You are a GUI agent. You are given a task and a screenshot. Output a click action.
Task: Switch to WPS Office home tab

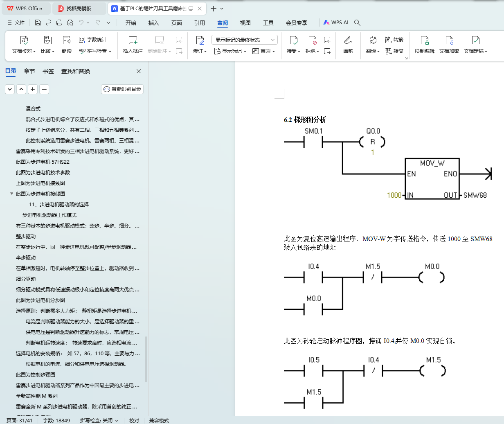(x=25, y=8)
